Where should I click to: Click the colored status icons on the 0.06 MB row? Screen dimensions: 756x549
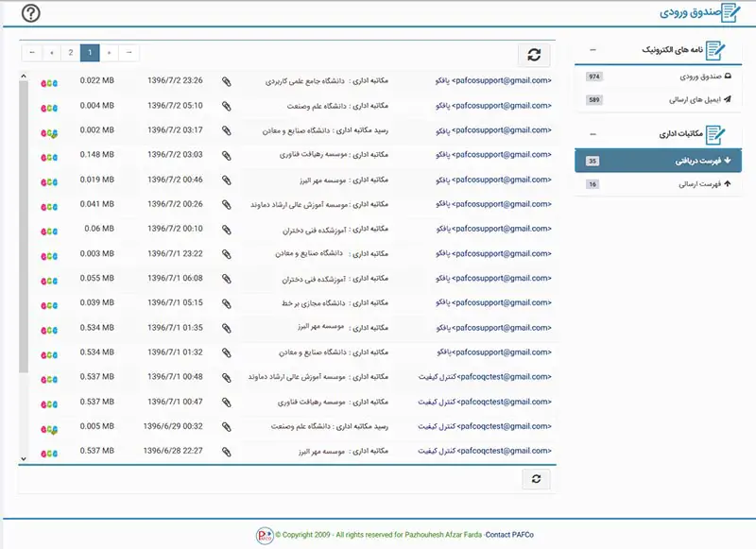[49, 229]
